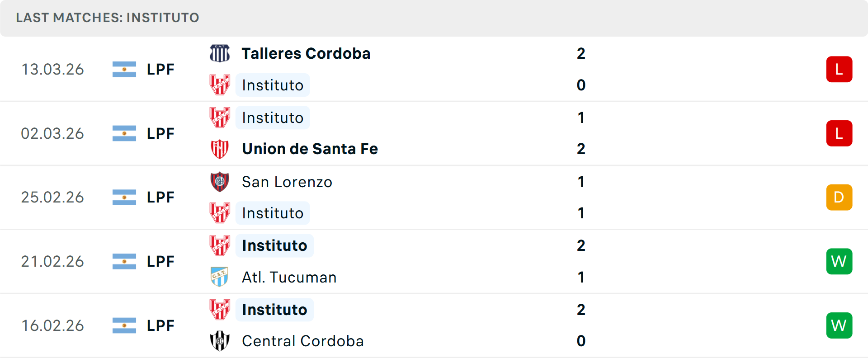Open the Atl. Tucuman team link
The width and height of the screenshot is (868, 358).
289,277
